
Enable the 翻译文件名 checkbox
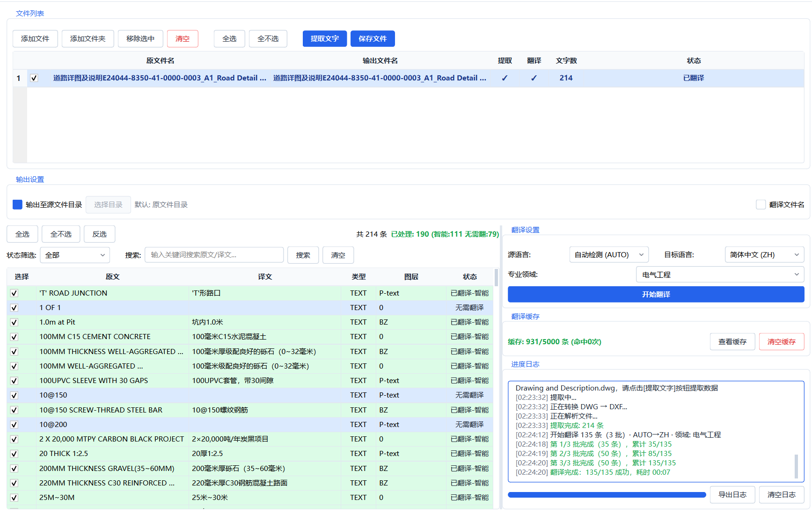761,204
